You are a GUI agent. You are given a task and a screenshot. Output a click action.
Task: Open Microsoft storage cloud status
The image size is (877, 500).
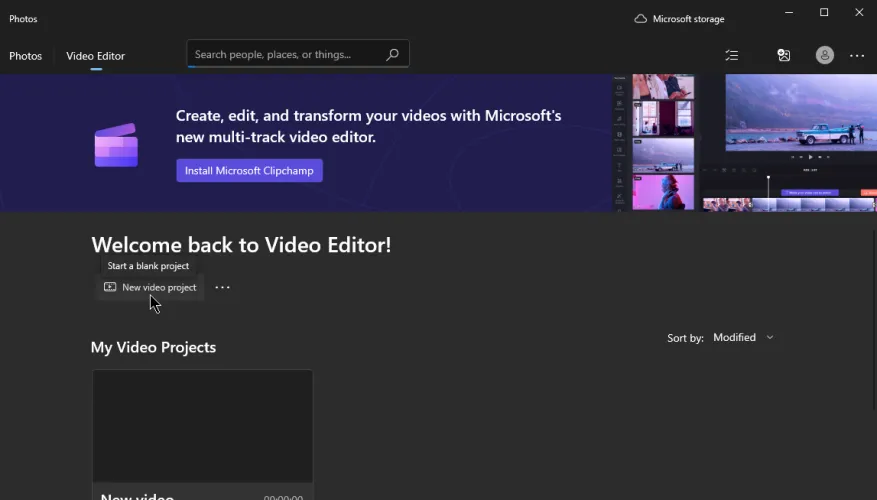point(679,19)
